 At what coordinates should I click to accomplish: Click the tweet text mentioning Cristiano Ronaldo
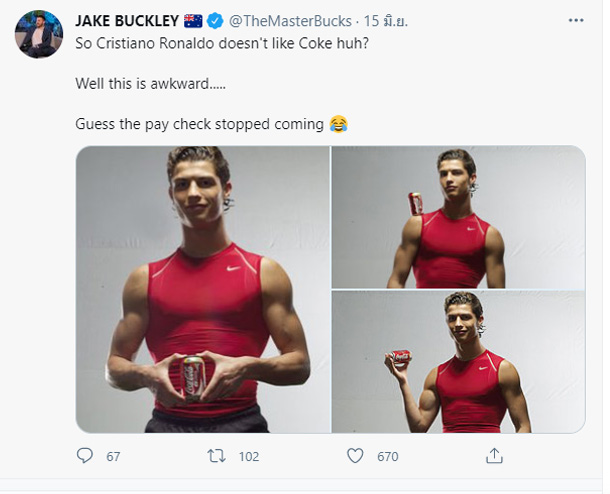point(222,43)
